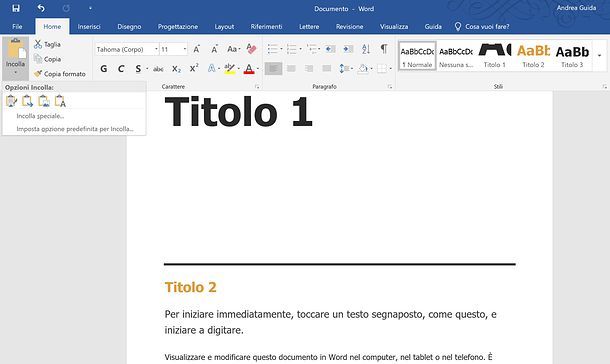
Task: Expand the styles gallery arrow
Action: tap(599, 56)
